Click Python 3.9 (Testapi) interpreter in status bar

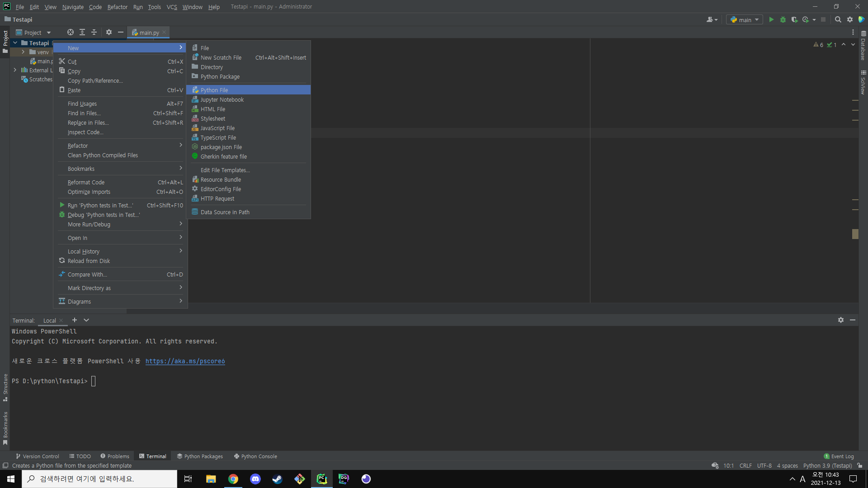[x=827, y=465]
